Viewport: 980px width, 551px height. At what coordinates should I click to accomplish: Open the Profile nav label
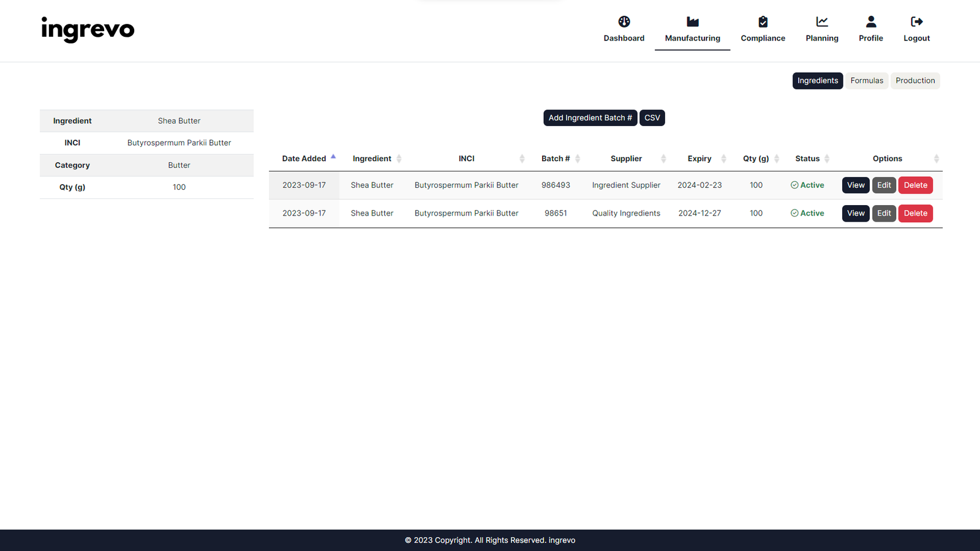(871, 38)
